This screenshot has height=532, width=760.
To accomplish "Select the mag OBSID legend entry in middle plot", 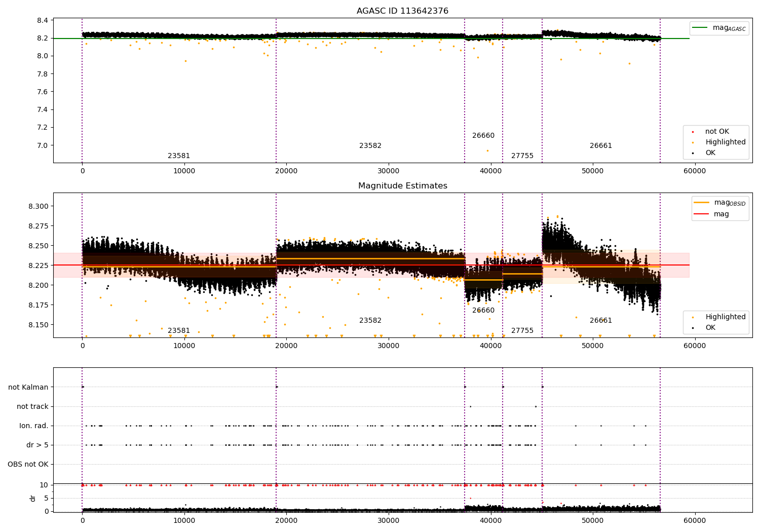I will click(719, 203).
